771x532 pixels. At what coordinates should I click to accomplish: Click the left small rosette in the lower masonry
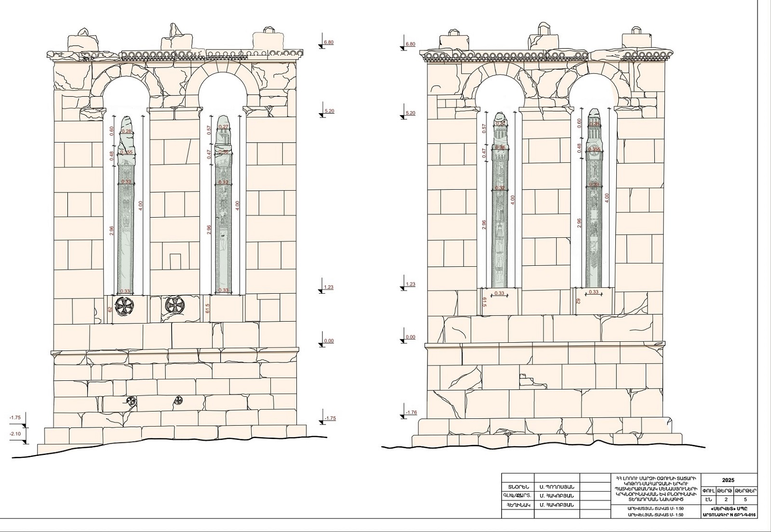pyautogui.click(x=131, y=401)
